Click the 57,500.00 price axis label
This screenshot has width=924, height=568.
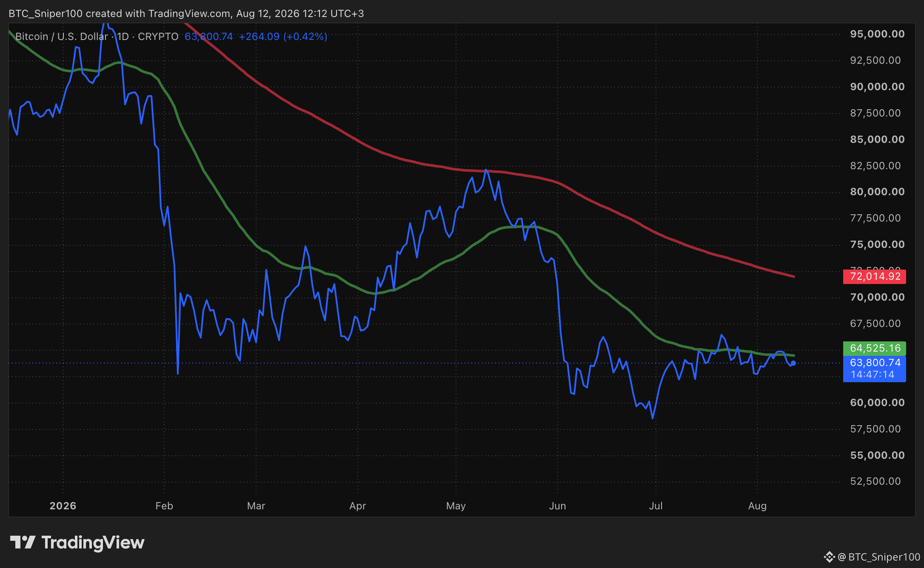click(876, 429)
